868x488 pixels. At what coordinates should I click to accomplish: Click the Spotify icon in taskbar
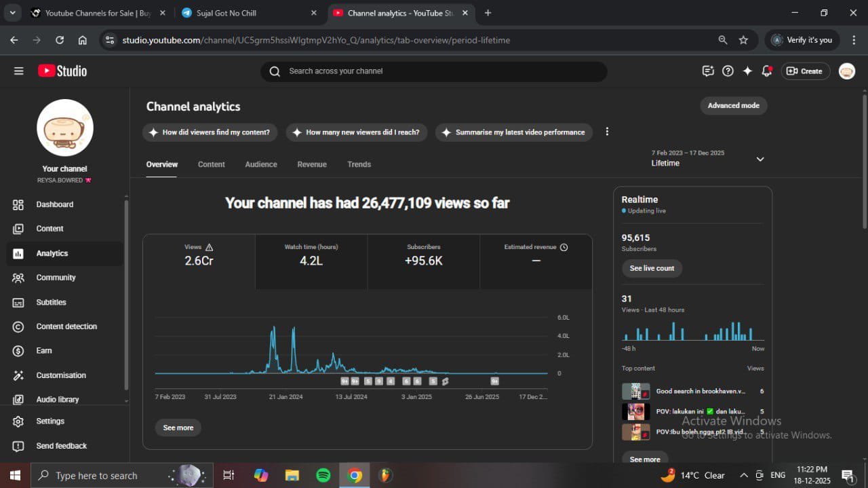point(323,475)
